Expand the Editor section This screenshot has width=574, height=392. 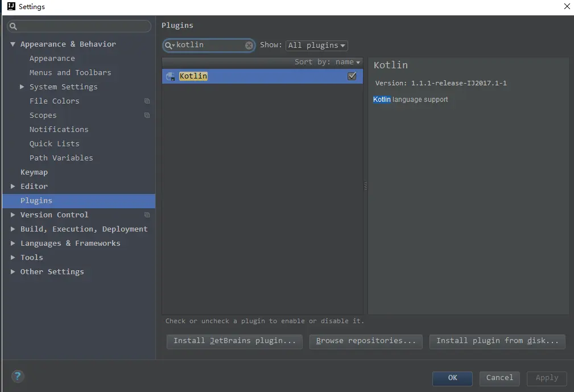click(13, 186)
